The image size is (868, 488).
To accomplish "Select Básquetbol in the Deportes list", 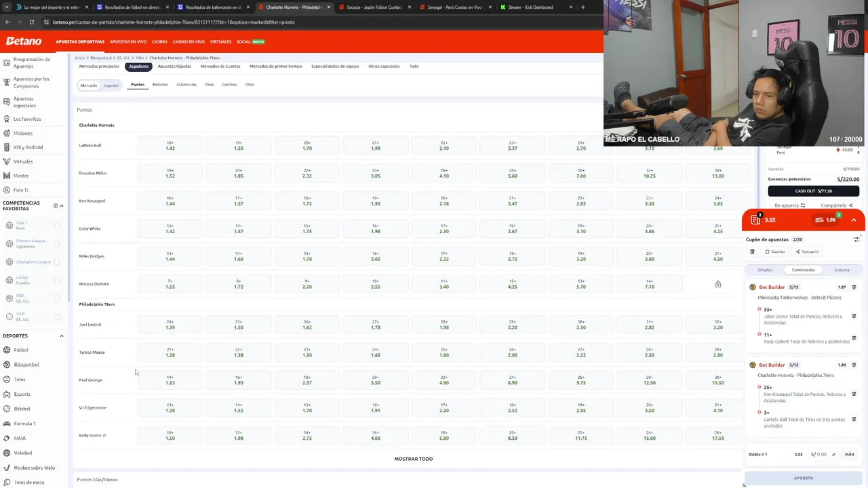I will [x=26, y=365].
